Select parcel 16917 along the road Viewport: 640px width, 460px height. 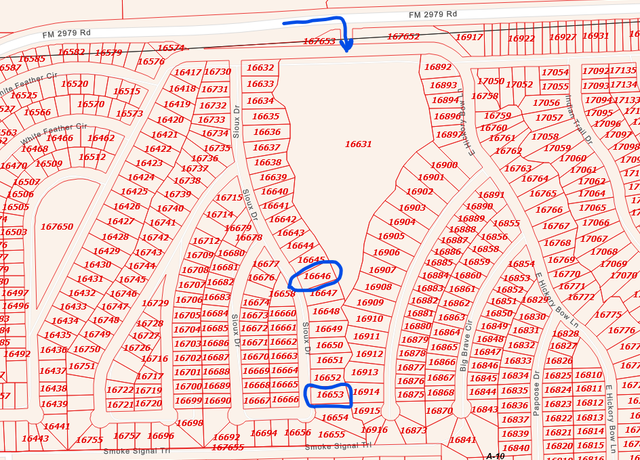469,37
